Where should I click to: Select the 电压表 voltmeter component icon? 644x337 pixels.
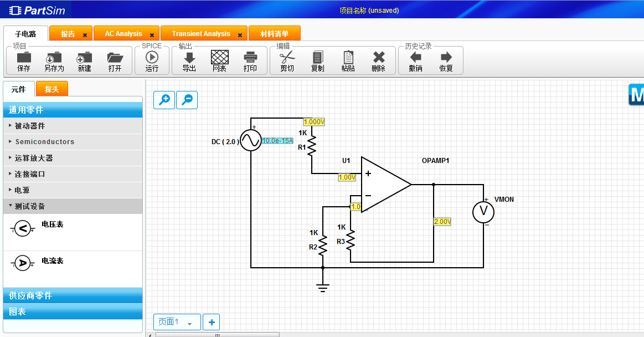coord(23,228)
